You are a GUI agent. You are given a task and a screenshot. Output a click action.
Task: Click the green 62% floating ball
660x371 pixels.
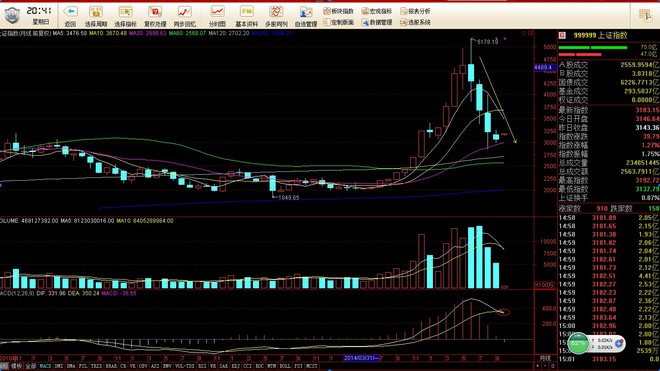pyautogui.click(x=578, y=343)
